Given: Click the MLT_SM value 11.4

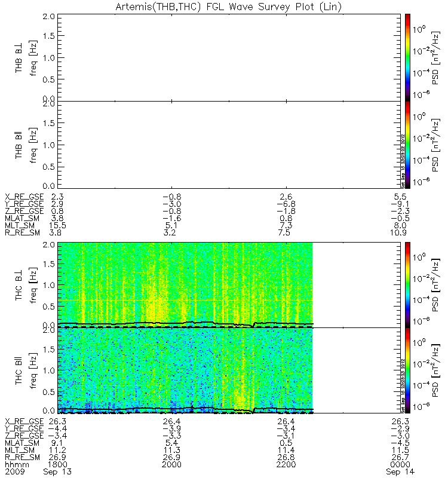Looking at the screenshot, I should (286, 450).
